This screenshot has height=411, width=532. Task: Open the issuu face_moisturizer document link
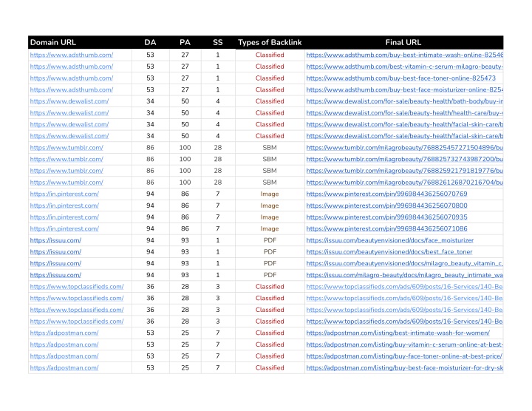(390, 240)
